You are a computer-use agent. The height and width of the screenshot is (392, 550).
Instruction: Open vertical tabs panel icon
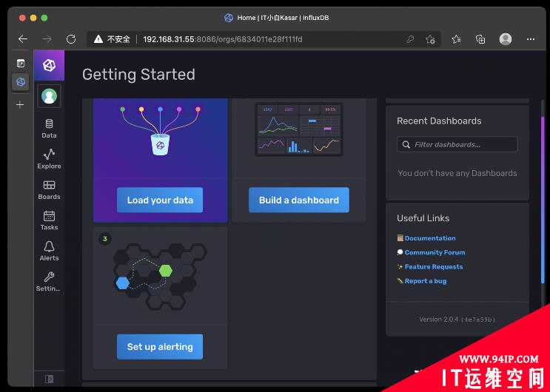tap(21, 64)
